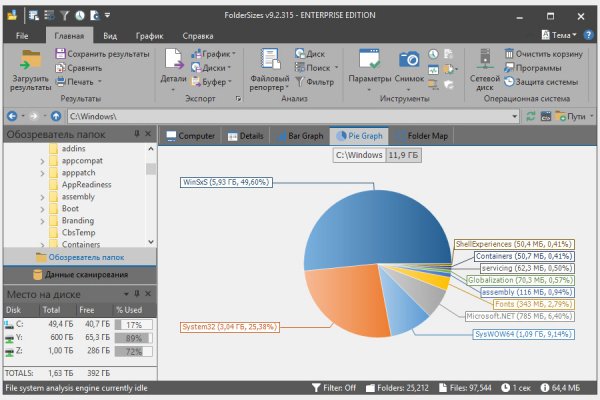Click the orange System32 pie slice
Viewport: 600px width, 400px height.
pyautogui.click(x=348, y=299)
